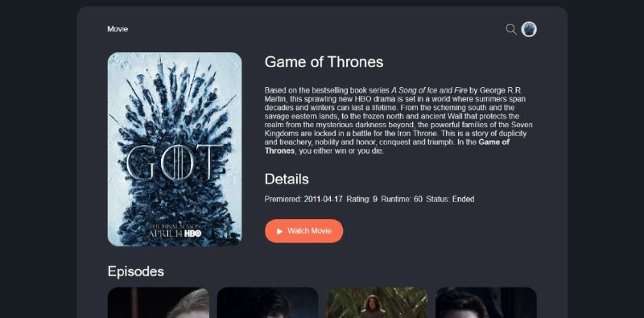Click bold Game of Thrones text in description
The image size is (644, 318).
pyautogui.click(x=387, y=147)
